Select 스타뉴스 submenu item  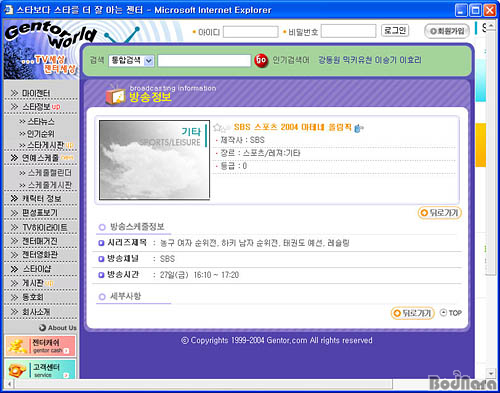click(x=37, y=122)
